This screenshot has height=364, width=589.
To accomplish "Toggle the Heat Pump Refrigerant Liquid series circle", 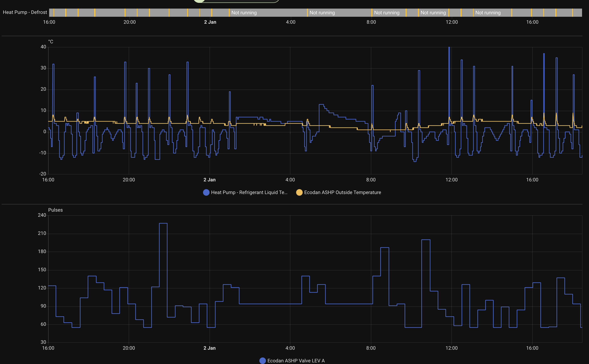I will (x=206, y=192).
